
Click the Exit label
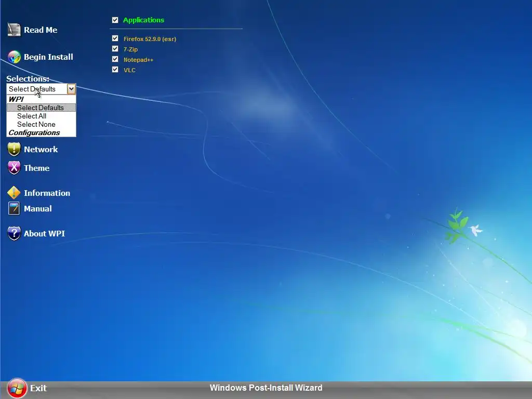(x=38, y=388)
